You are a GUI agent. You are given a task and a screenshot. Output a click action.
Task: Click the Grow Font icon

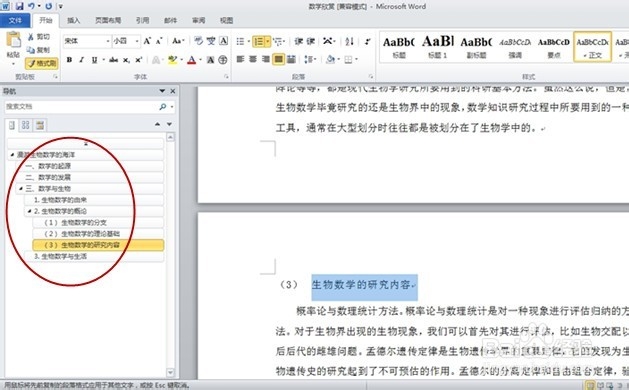click(147, 41)
